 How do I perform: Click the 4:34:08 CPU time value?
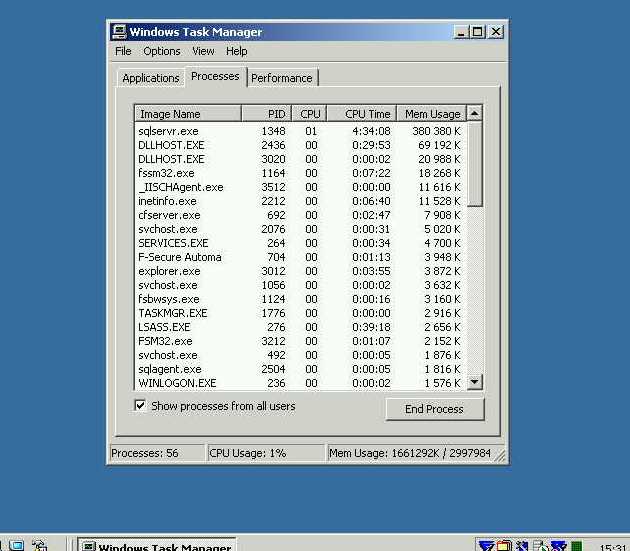371,131
